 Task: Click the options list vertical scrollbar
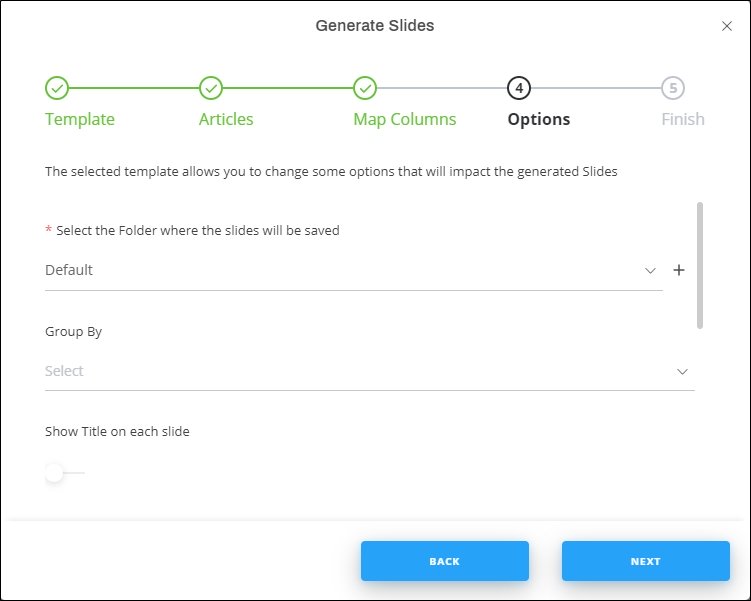[x=700, y=265]
